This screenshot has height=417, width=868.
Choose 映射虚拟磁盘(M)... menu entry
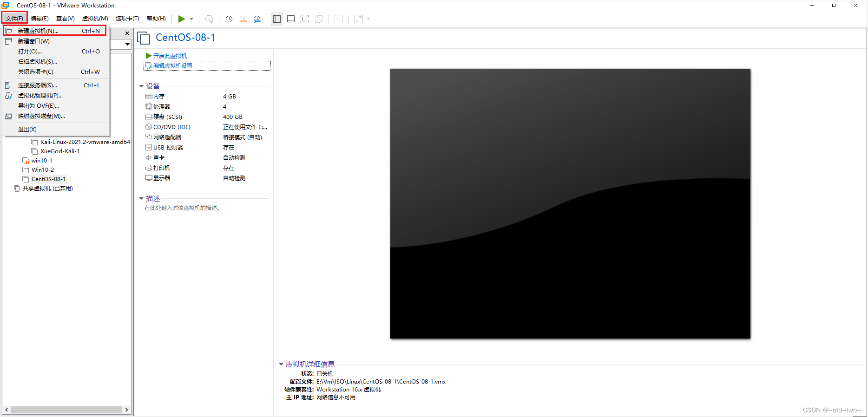coord(56,116)
